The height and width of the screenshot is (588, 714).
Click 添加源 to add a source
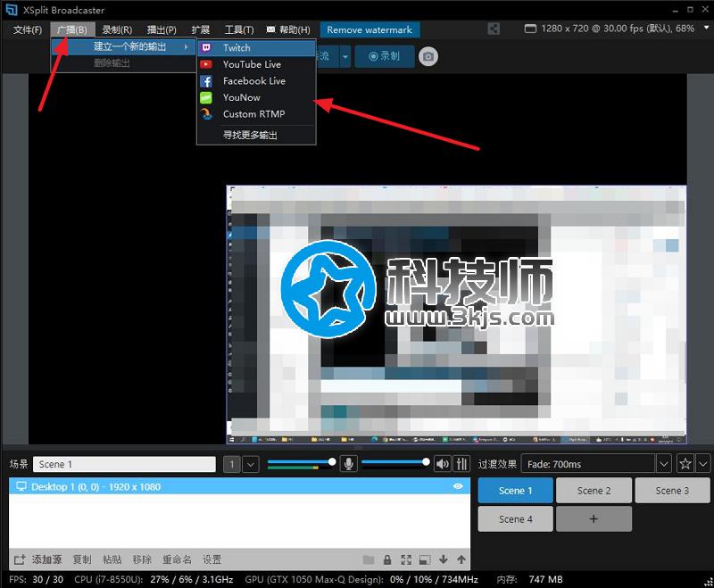(x=46, y=559)
